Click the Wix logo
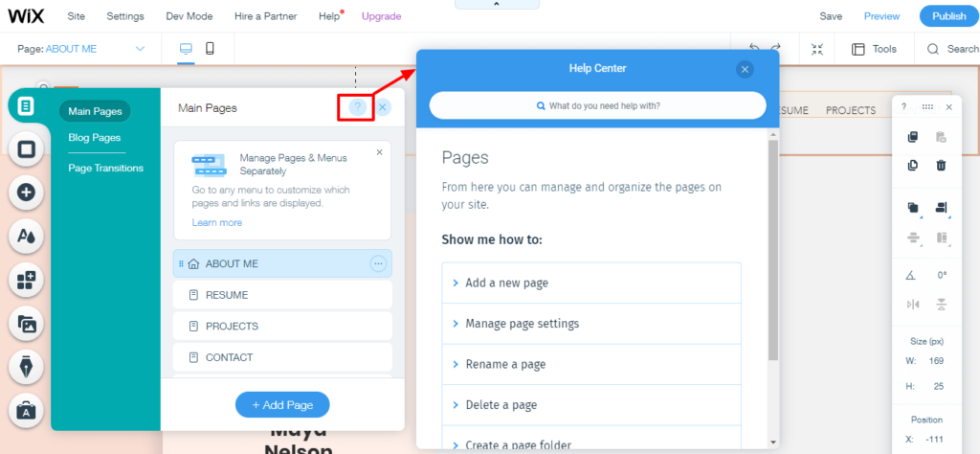 pyautogui.click(x=26, y=16)
